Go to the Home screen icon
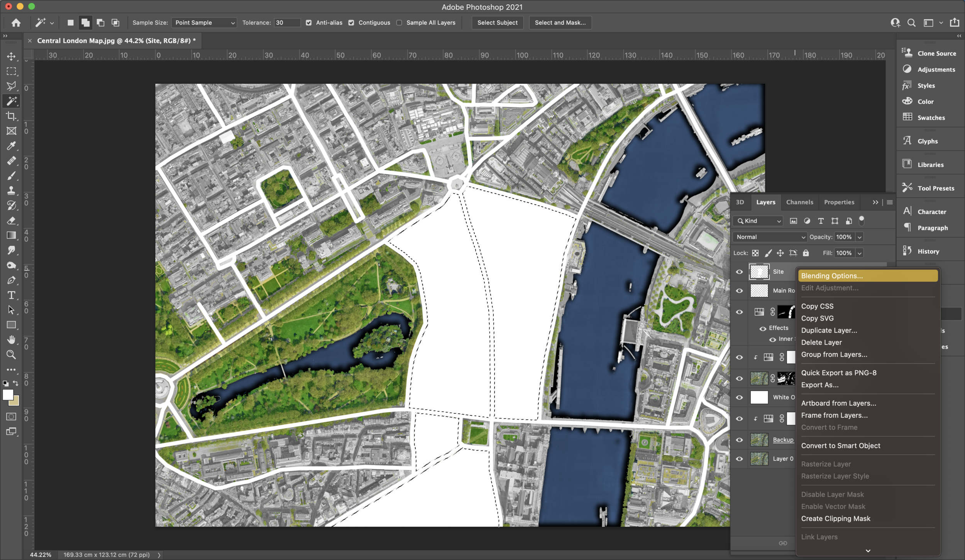This screenshot has height=560, width=965. [x=16, y=23]
